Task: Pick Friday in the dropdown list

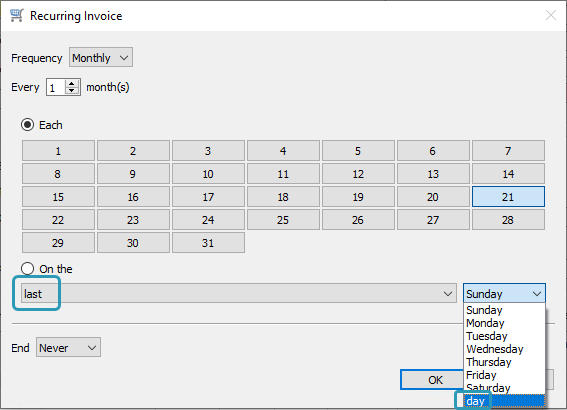Action: coord(504,375)
